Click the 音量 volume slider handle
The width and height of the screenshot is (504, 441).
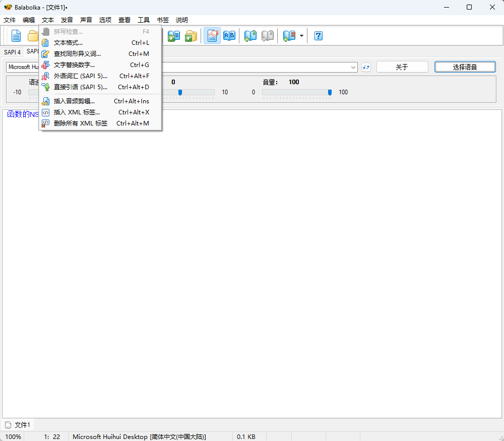(330, 93)
